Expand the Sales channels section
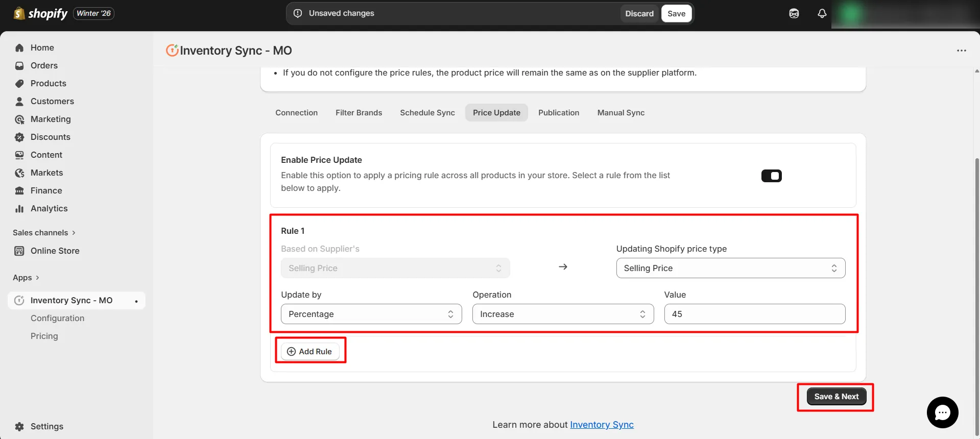 (44, 232)
